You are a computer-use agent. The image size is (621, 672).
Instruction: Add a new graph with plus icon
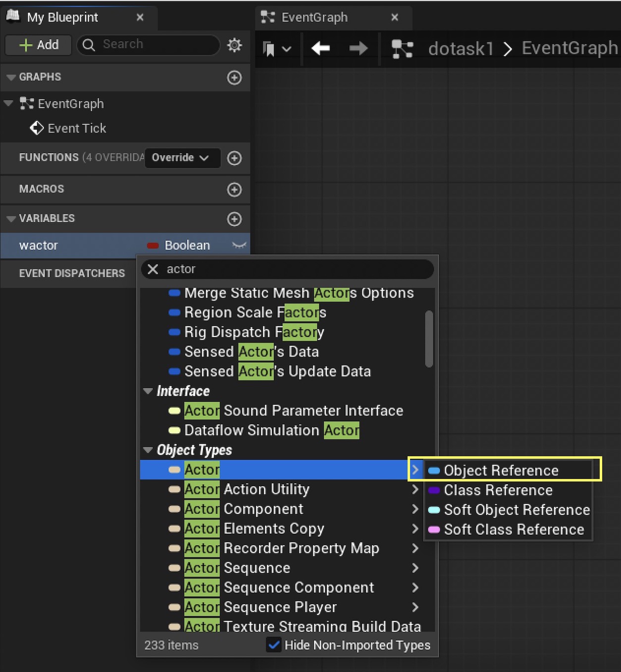(x=234, y=78)
